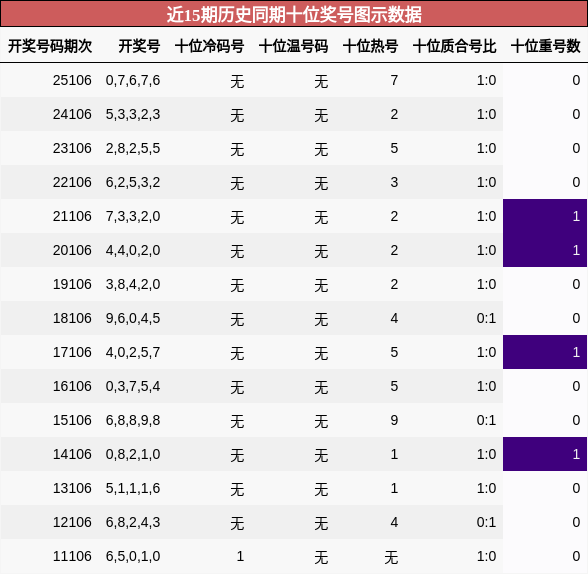Select period number 25106
The image size is (588, 574).
72,80
